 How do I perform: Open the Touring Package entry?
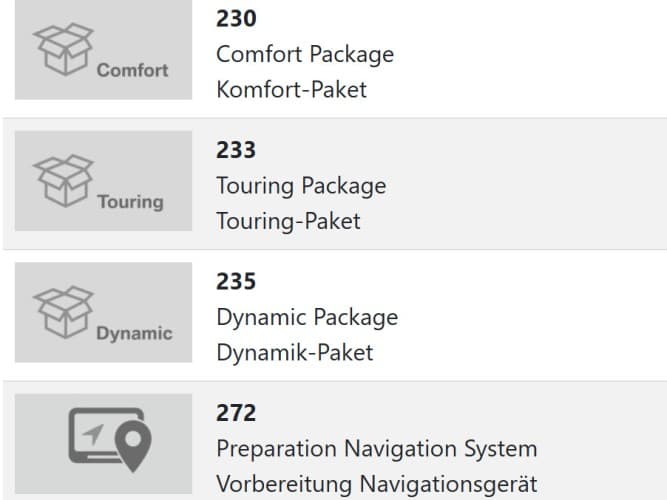click(x=301, y=186)
